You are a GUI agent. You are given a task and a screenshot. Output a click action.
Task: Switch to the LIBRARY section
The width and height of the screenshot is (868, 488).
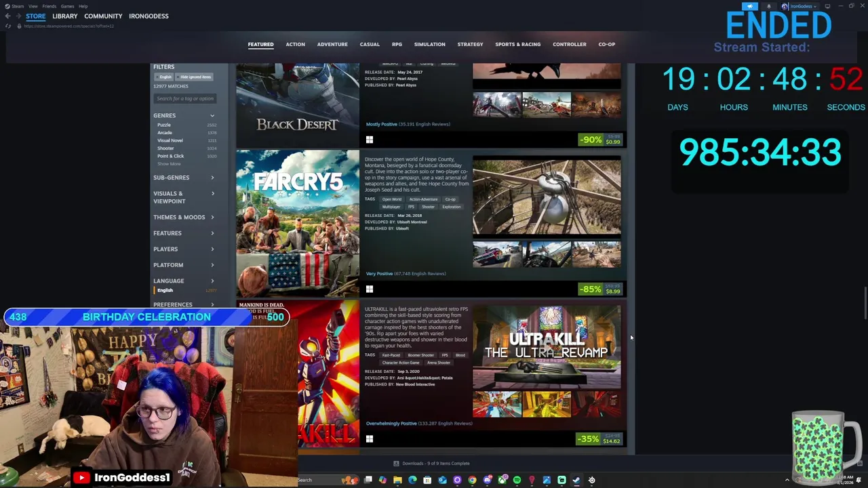click(65, 16)
